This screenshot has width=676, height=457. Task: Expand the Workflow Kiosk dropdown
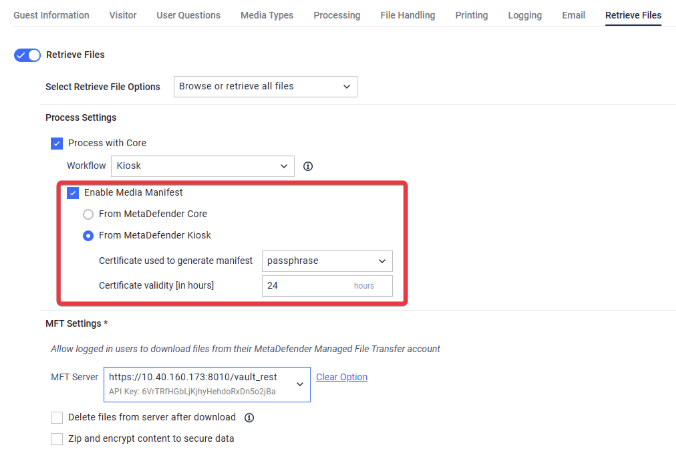tap(202, 166)
